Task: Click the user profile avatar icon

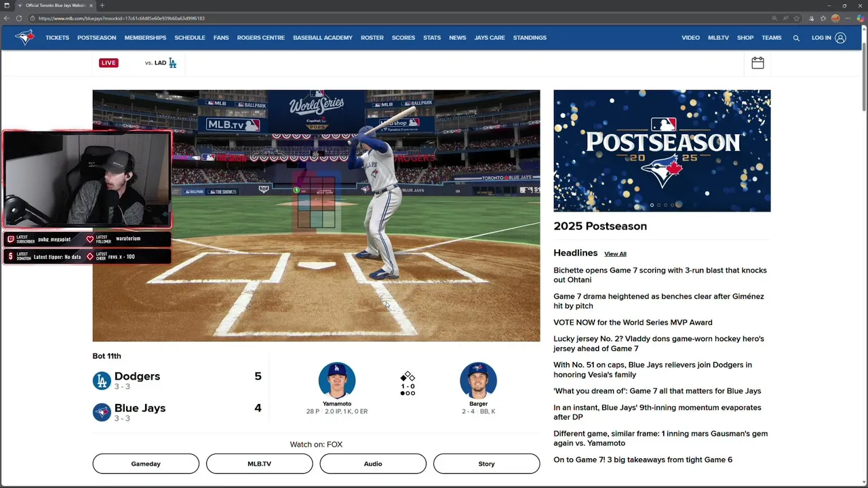Action: pyautogui.click(x=840, y=38)
